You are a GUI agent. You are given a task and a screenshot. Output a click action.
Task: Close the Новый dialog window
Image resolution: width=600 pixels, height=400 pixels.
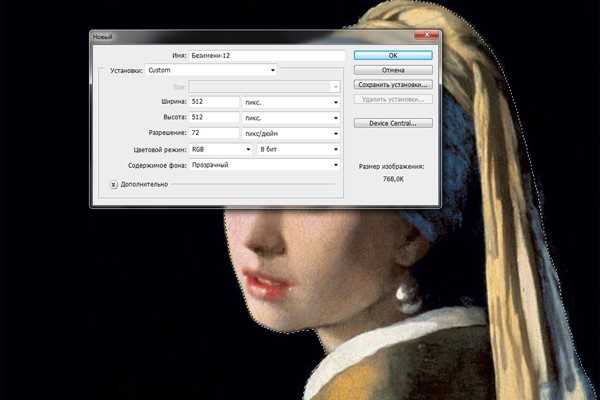pos(426,36)
